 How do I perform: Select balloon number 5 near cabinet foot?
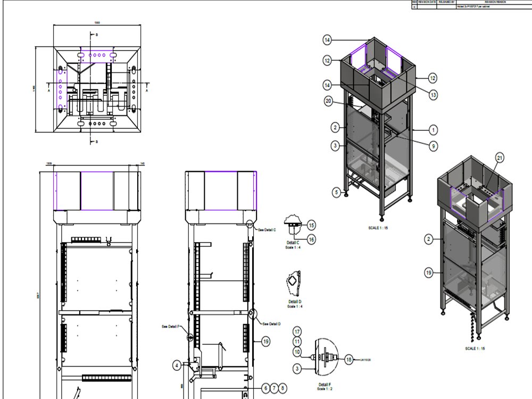(x=336, y=193)
